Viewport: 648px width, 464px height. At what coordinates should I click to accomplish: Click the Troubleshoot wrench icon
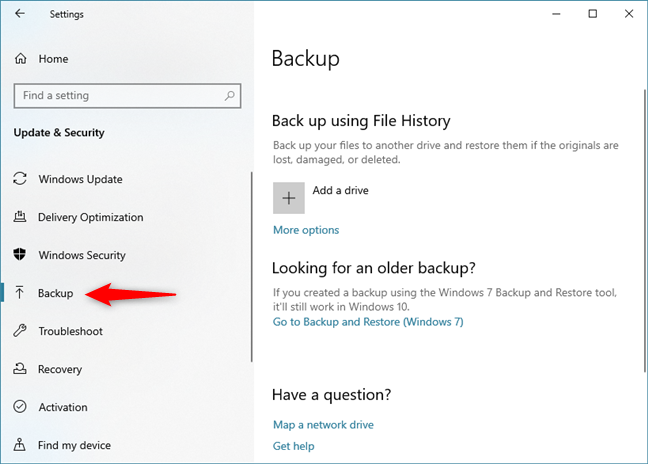click(x=20, y=331)
